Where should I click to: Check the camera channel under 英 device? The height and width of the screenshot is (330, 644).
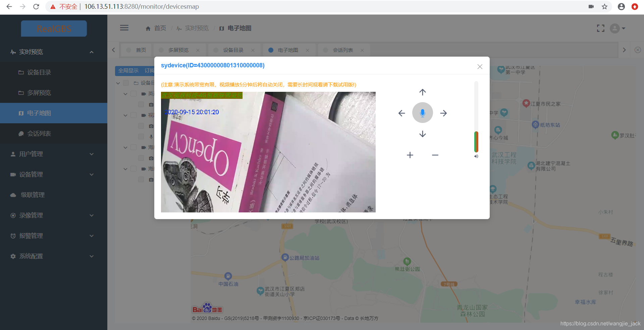point(141,105)
